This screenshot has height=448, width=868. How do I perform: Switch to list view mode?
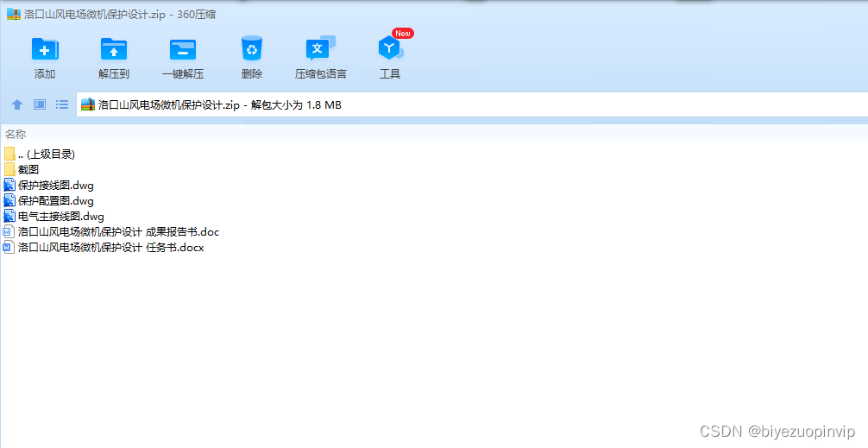pos(62,104)
